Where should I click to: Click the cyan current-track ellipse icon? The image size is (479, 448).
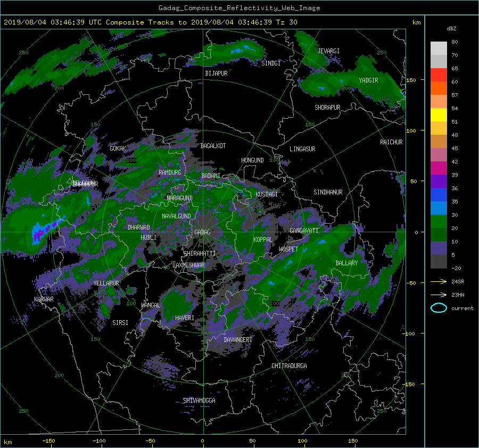pos(439,308)
